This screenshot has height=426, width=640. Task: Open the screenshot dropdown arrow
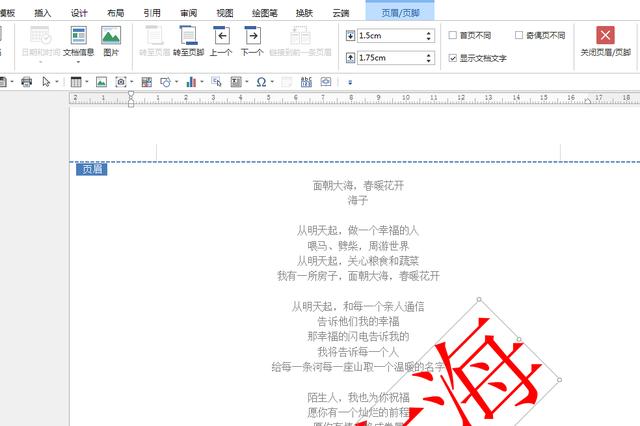[x=131, y=82]
